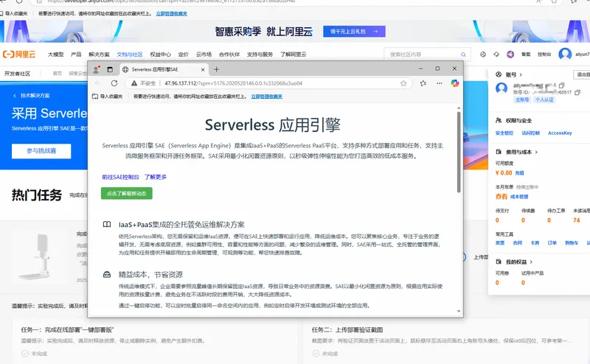The image size is (590, 364).
Task: Open the 发票 tool link
Action: pyautogui.click(x=500, y=243)
